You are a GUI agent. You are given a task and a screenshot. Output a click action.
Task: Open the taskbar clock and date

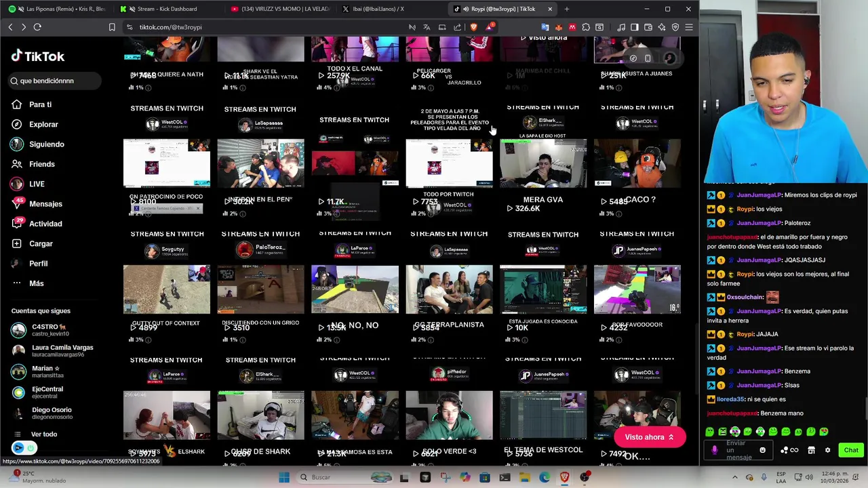click(834, 477)
